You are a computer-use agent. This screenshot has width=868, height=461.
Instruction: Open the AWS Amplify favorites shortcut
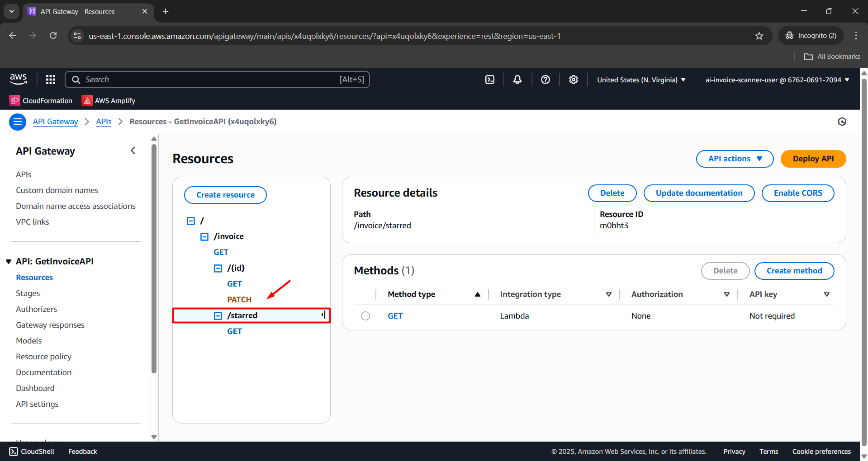[x=108, y=100]
